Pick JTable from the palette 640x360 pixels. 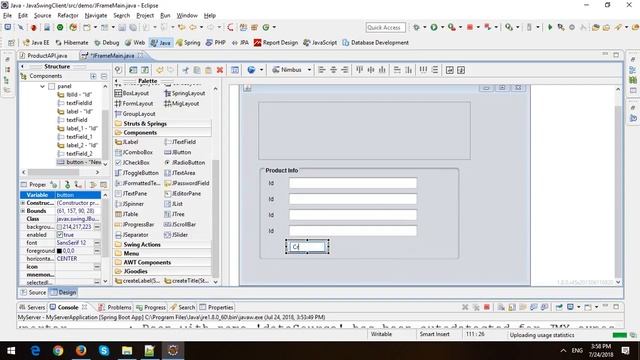coord(127,214)
